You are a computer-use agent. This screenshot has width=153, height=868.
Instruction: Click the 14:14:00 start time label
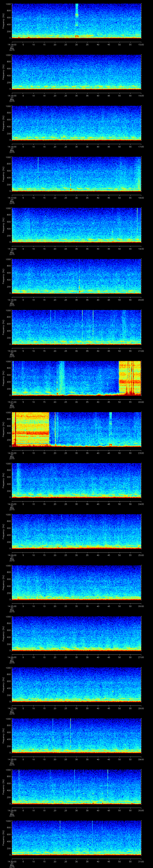click(x=12, y=44)
